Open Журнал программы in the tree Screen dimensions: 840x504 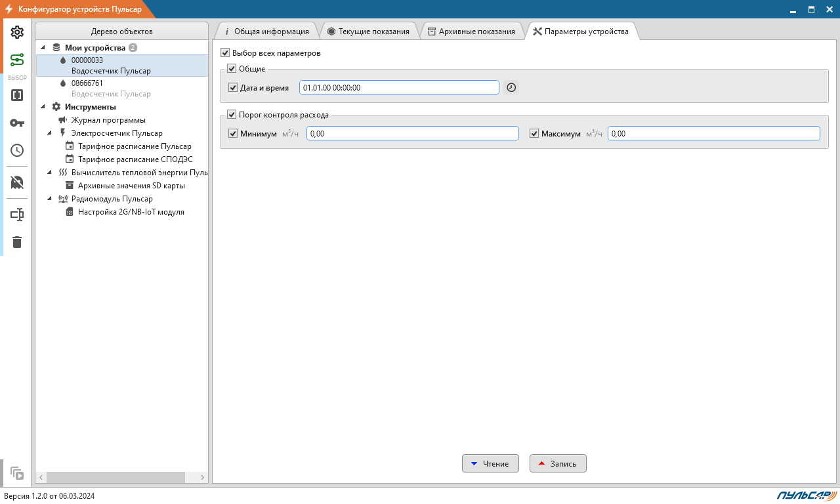click(x=108, y=120)
